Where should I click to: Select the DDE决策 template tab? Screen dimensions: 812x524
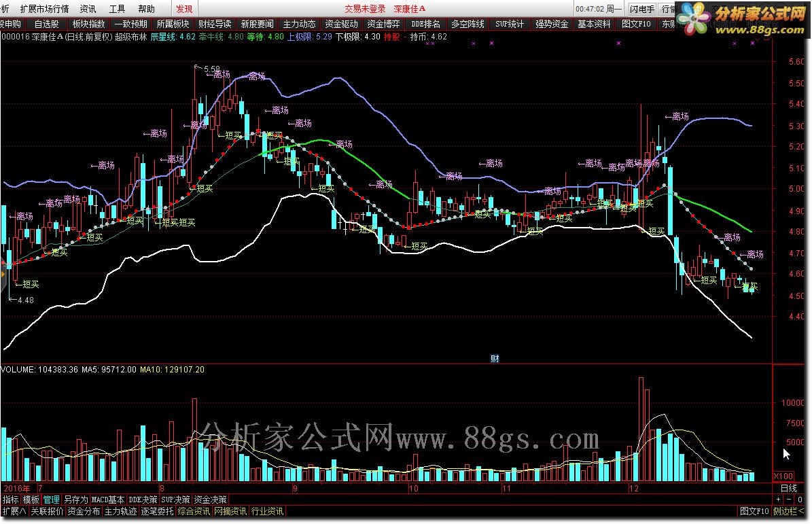143,500
